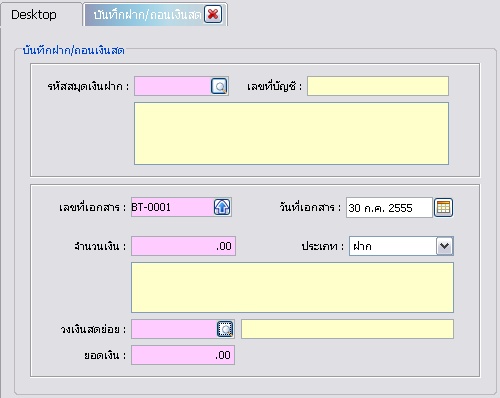This screenshot has width=500, height=398.
Task: Click the large yellow remarks box below จำนวนเงิน
Action: point(292,288)
